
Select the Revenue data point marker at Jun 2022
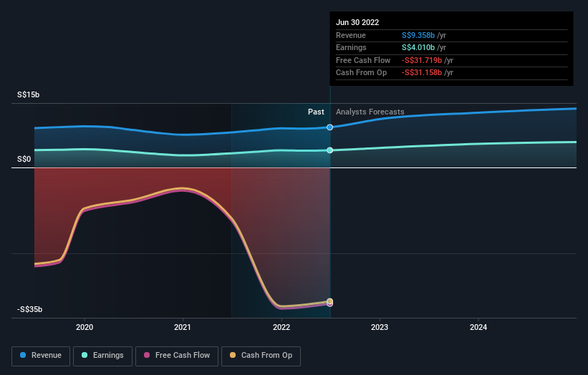pyautogui.click(x=329, y=127)
